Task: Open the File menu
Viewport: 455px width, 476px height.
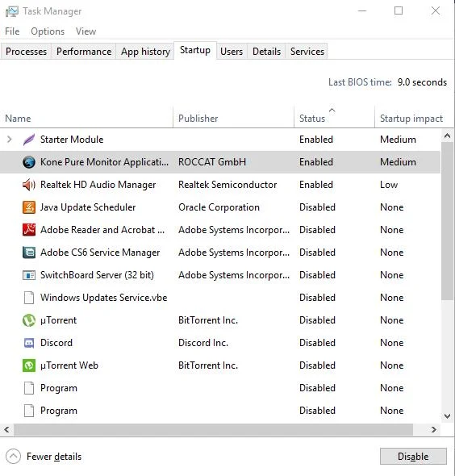Action: 12,31
